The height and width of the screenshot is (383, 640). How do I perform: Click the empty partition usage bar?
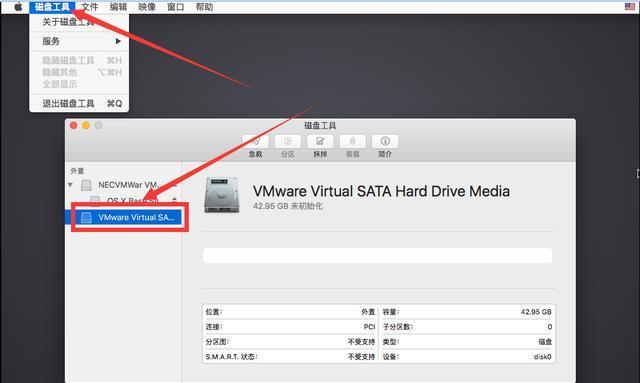tap(378, 256)
